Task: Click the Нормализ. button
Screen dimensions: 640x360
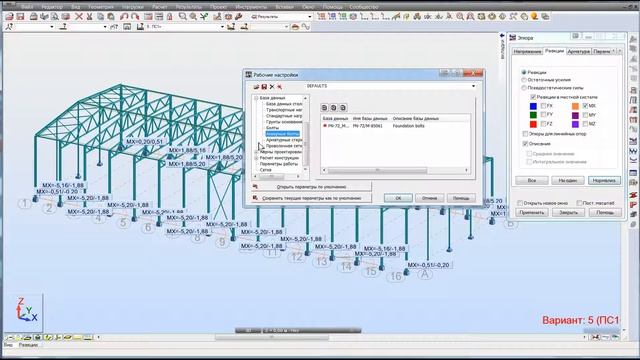Action: [604, 180]
